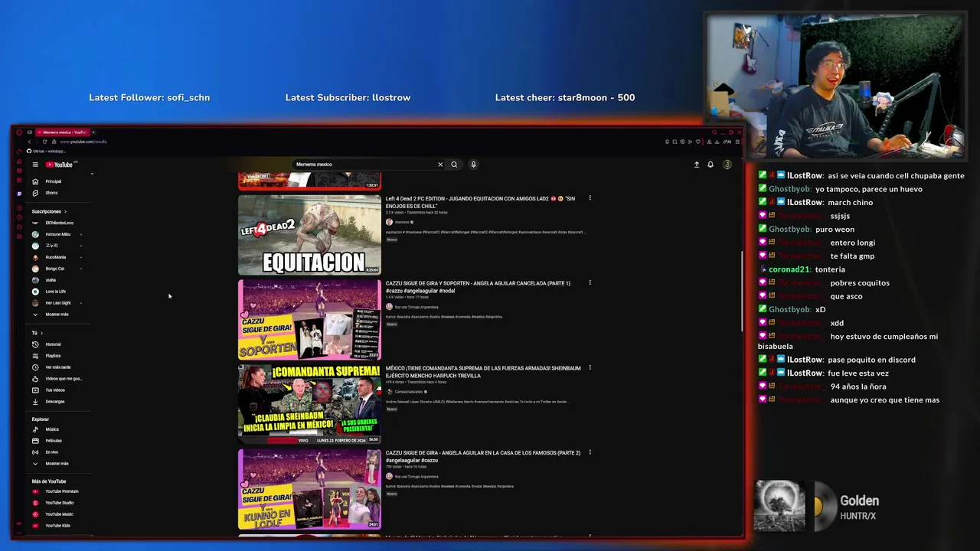The width and height of the screenshot is (980, 551).
Task: Open the YouTube notifications bell
Action: (710, 165)
